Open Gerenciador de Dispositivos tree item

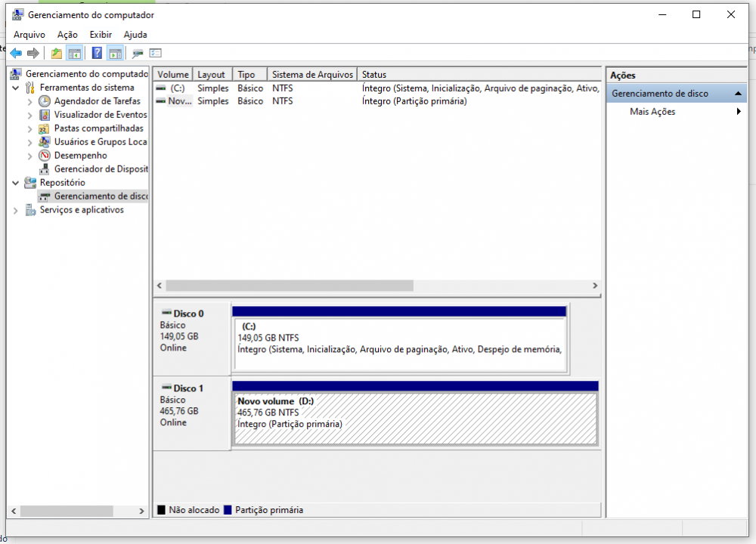[x=101, y=169]
